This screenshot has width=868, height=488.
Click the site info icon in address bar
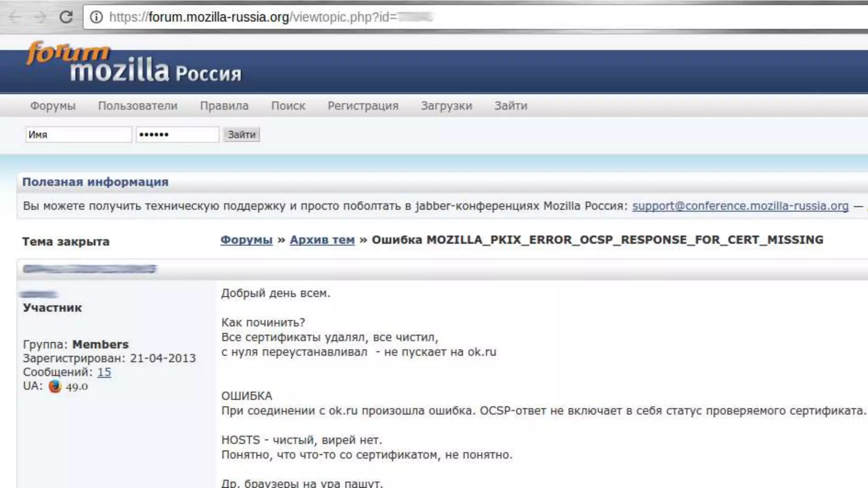97,17
